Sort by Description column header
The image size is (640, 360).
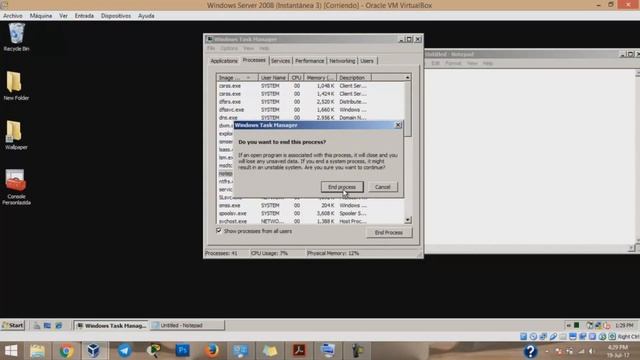point(354,78)
